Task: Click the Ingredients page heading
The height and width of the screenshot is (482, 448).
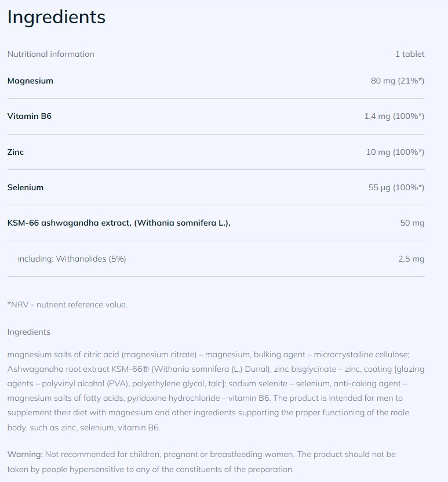Action: (x=56, y=17)
